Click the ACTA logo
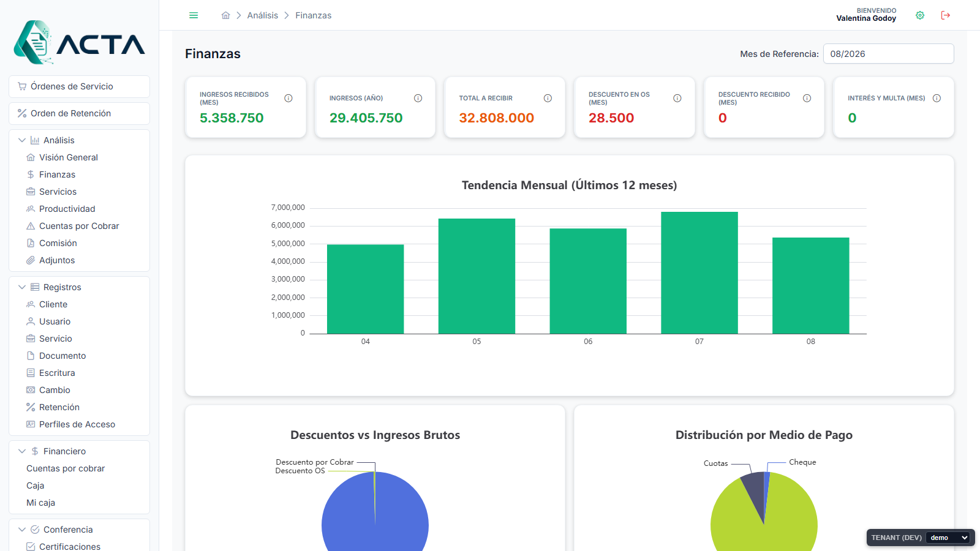 point(80,43)
